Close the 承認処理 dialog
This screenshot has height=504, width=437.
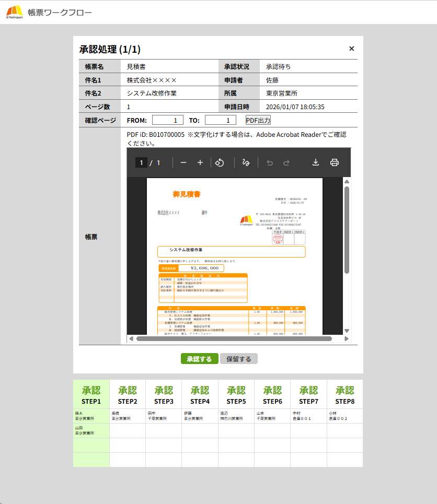click(352, 49)
